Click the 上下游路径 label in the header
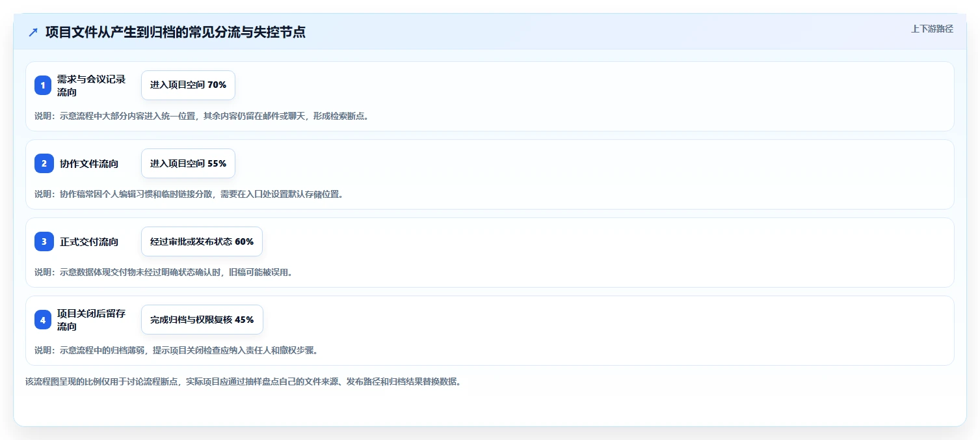The height and width of the screenshot is (440, 980). point(932,29)
